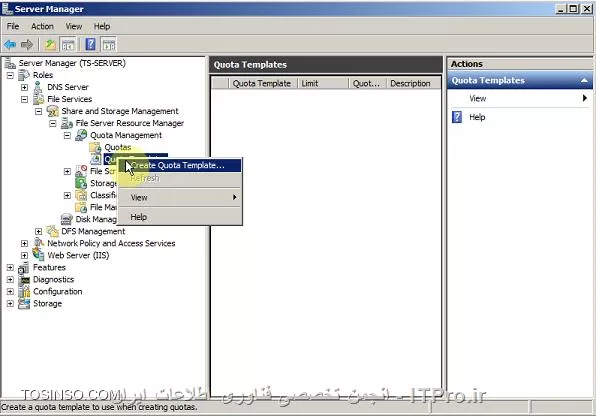
Task: Expand Network Policy and Access Services node
Action: coord(24,243)
